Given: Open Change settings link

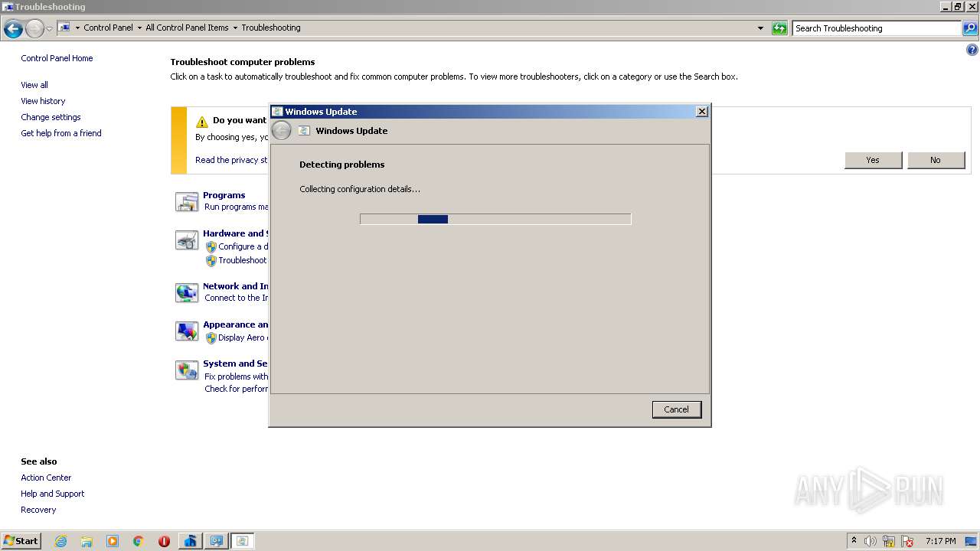Looking at the screenshot, I should [x=51, y=117].
